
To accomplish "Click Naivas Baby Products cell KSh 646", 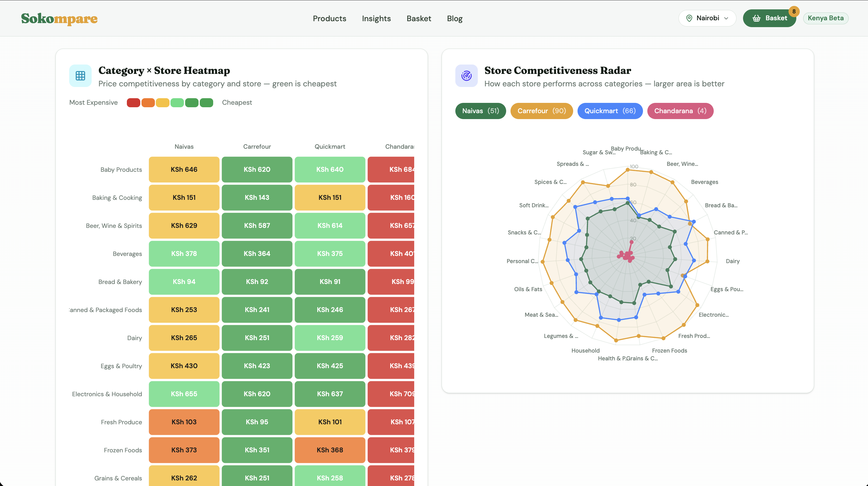I will (184, 170).
